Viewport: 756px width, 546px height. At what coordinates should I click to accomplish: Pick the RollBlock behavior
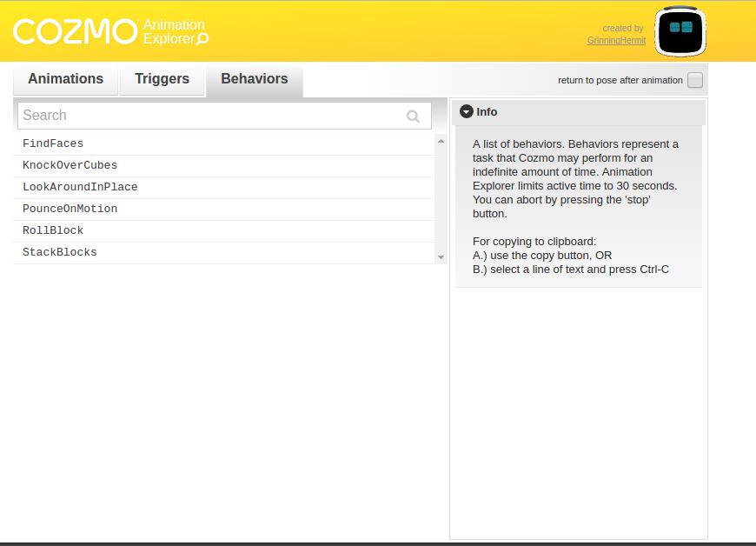pyautogui.click(x=53, y=230)
